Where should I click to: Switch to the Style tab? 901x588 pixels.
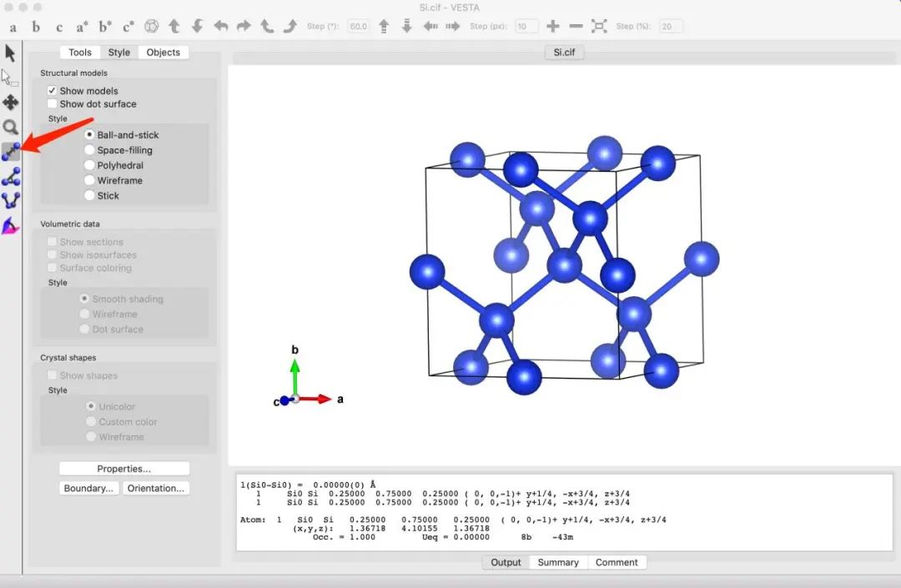[119, 53]
